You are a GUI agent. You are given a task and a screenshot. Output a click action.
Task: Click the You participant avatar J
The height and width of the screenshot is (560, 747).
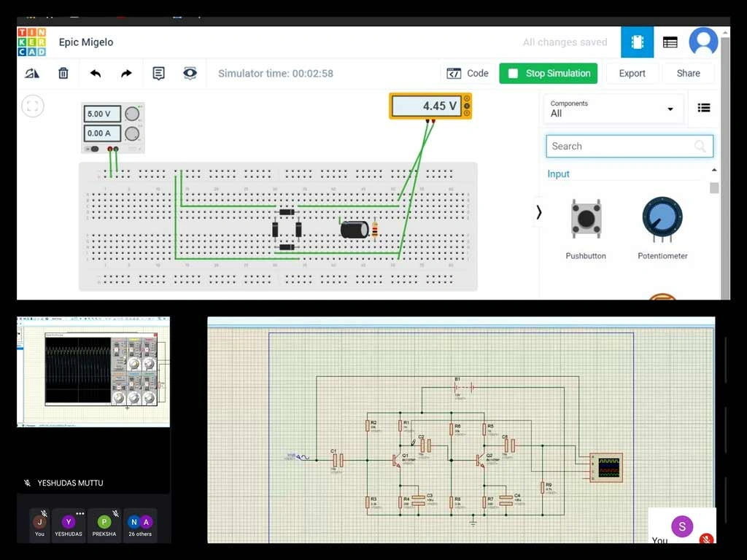(39, 522)
